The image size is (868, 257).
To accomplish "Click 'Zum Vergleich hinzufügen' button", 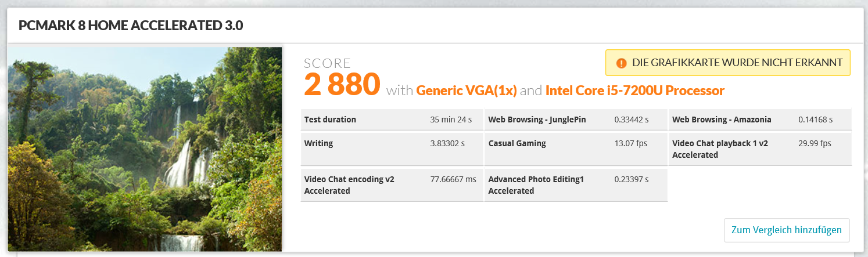I will (786, 230).
